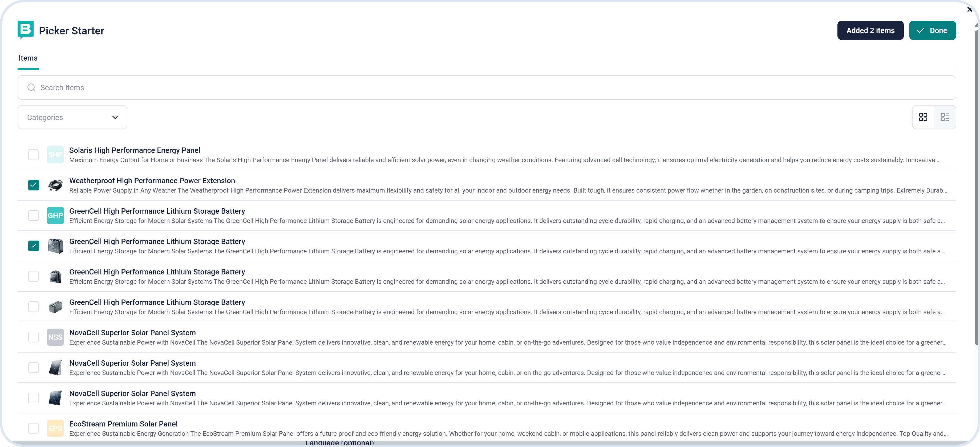Viewport: 980px width, 447px height.
Task: Close the picker dialog with X
Action: pos(969,10)
